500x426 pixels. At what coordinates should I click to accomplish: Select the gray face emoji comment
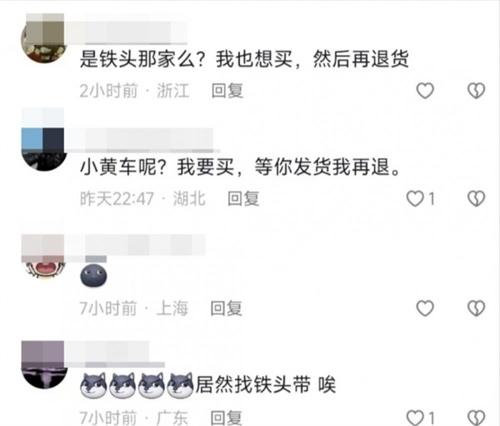click(94, 275)
